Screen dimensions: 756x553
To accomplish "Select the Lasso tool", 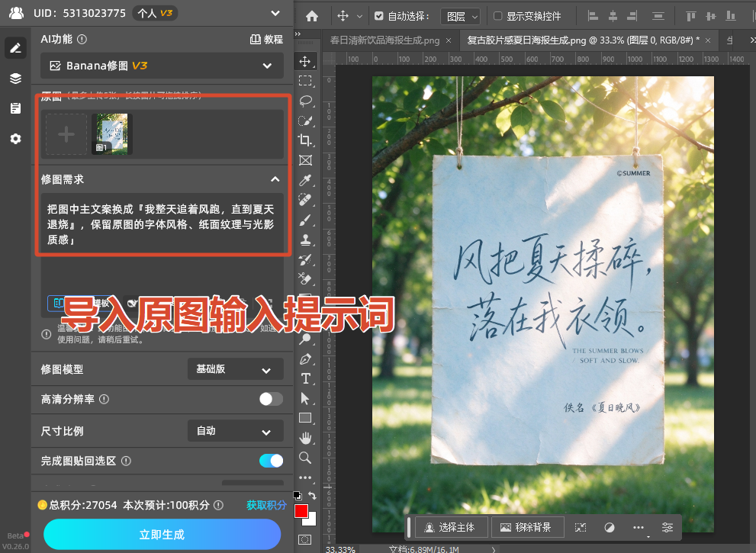I will [x=306, y=101].
